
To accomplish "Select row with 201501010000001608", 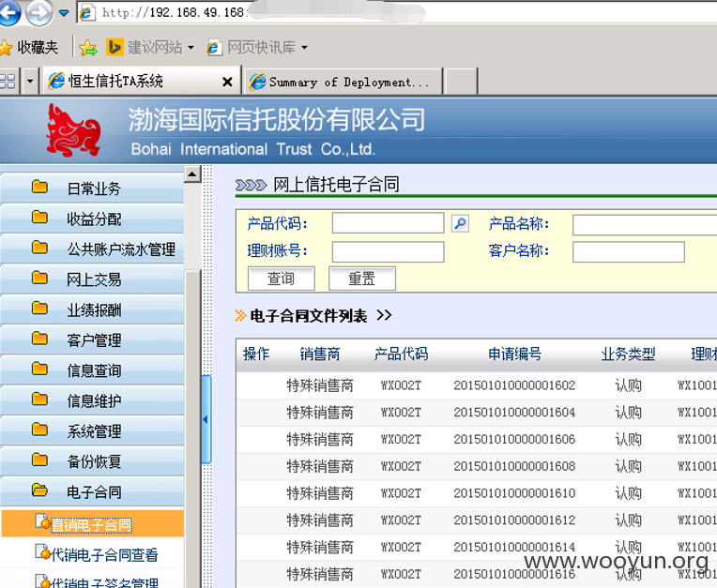I will (477, 466).
